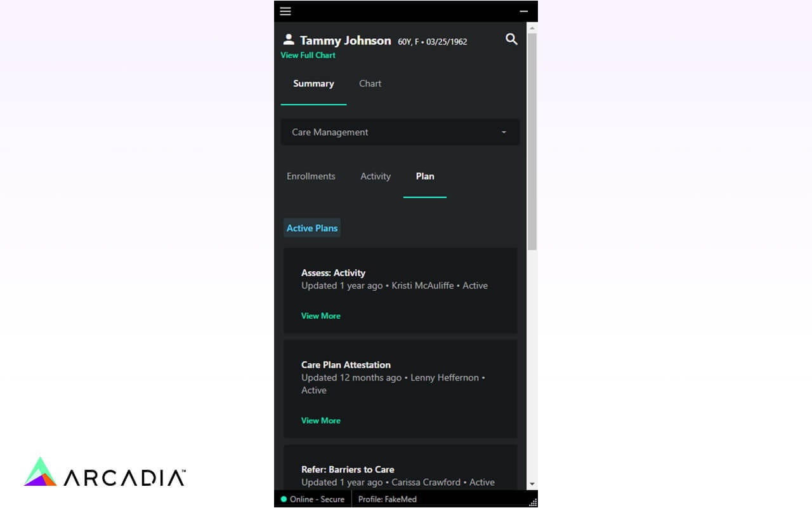This screenshot has width=812, height=508.
Task: Click the Active Plans filter chip
Action: [312, 228]
